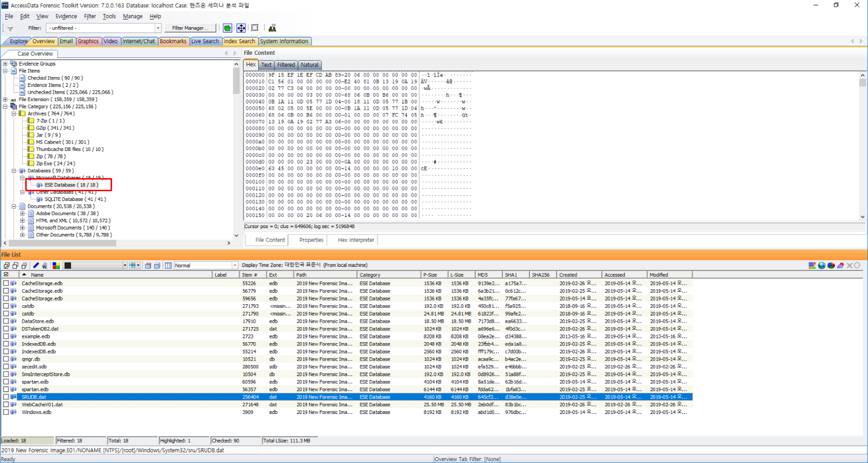Click the user icon in the filter toolbar
Viewport: 868px width, 463px height.
(272, 28)
